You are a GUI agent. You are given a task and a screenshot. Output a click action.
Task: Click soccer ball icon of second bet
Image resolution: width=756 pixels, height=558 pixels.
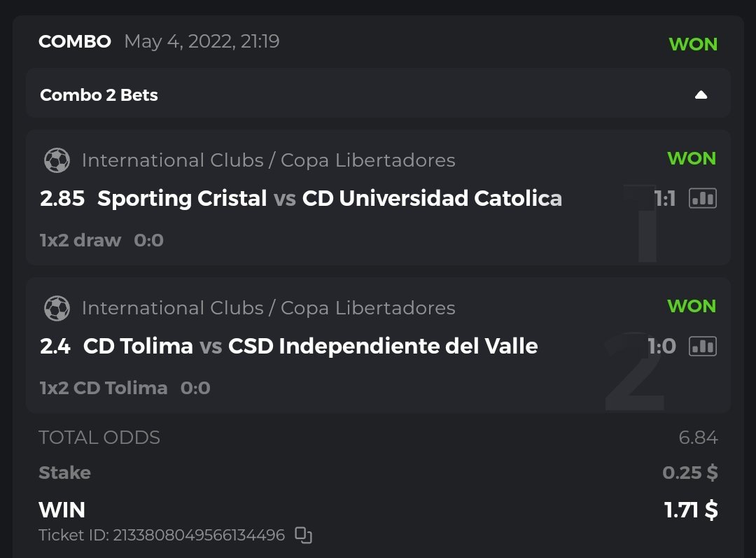click(57, 308)
